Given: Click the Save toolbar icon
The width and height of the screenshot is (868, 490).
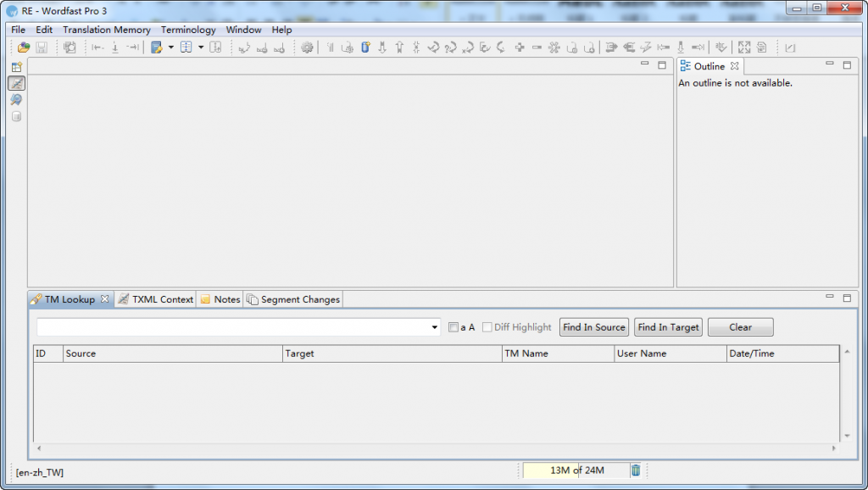Looking at the screenshot, I should tap(42, 47).
